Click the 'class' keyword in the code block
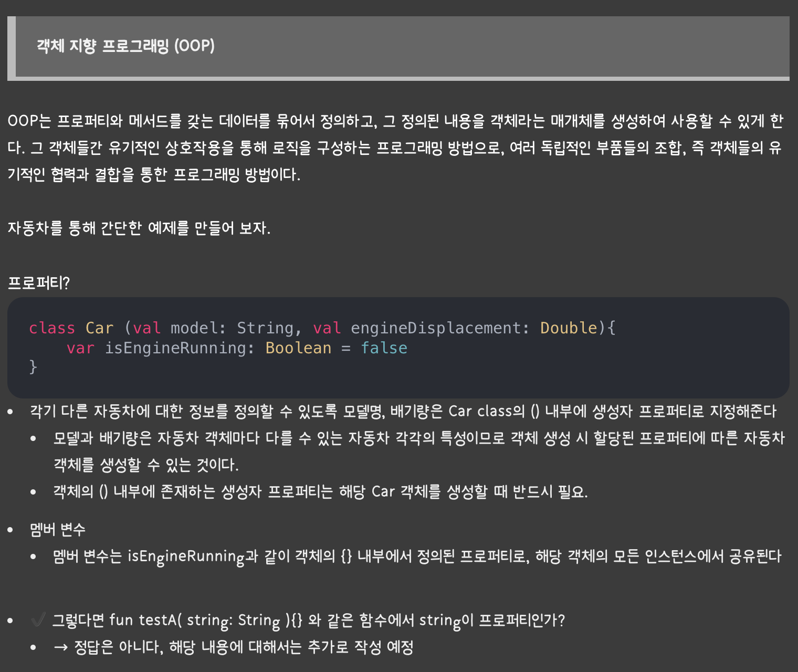Image resolution: width=798 pixels, height=672 pixels. pyautogui.click(x=52, y=328)
